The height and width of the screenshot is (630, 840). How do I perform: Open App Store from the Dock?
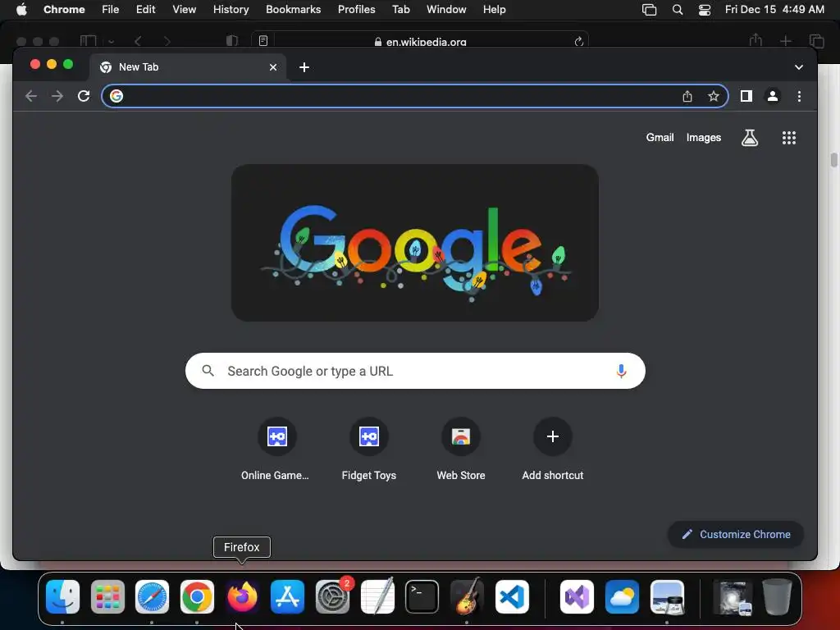click(287, 596)
